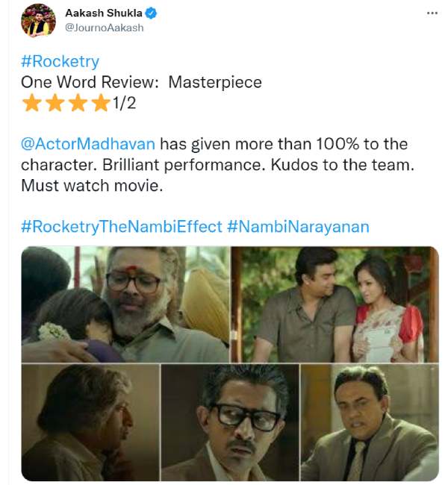Click Aakash Shukla's profile avatar
The height and width of the screenshot is (485, 448).
(38, 20)
